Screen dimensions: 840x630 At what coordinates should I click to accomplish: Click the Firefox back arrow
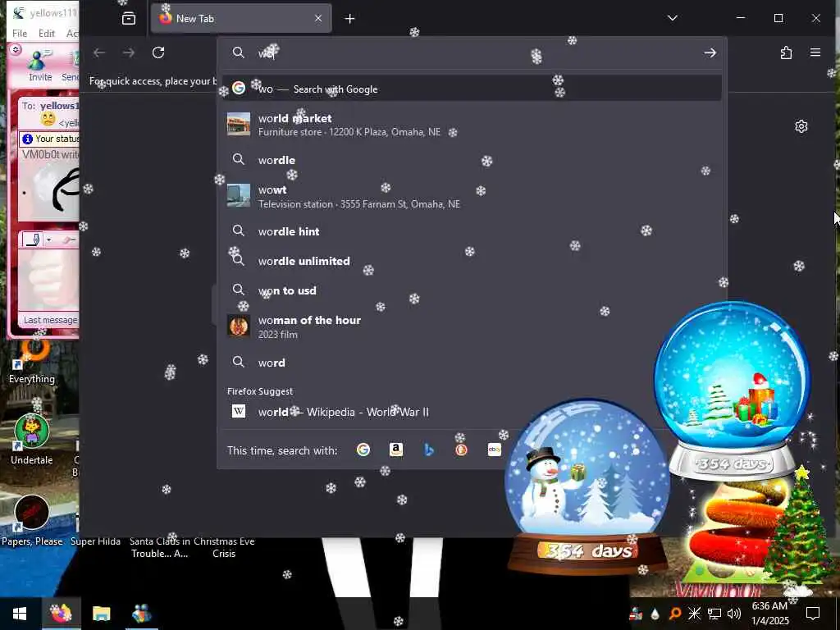pos(99,52)
